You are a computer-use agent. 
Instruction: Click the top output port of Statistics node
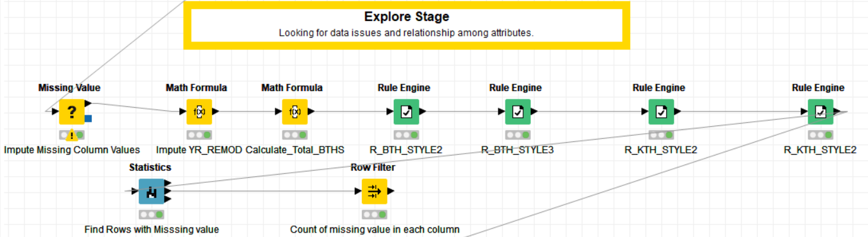[x=168, y=183]
